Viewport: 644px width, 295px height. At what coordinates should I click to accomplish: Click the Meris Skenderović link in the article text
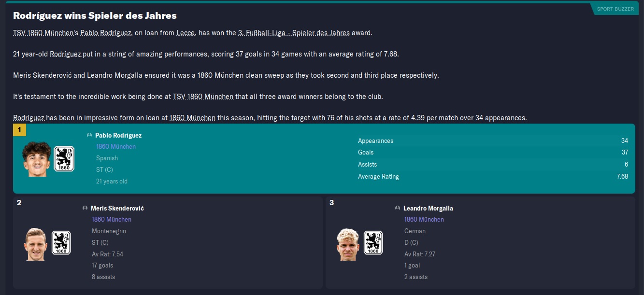click(43, 75)
